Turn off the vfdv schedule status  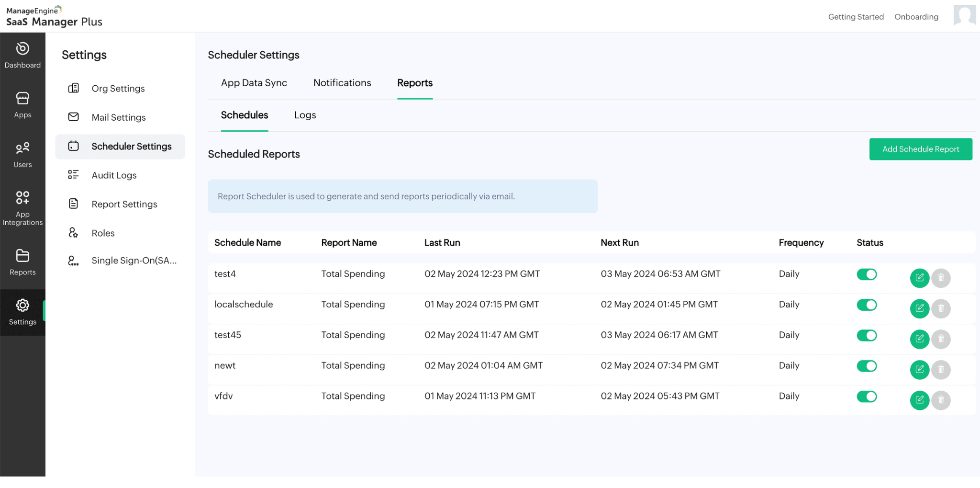pos(866,397)
